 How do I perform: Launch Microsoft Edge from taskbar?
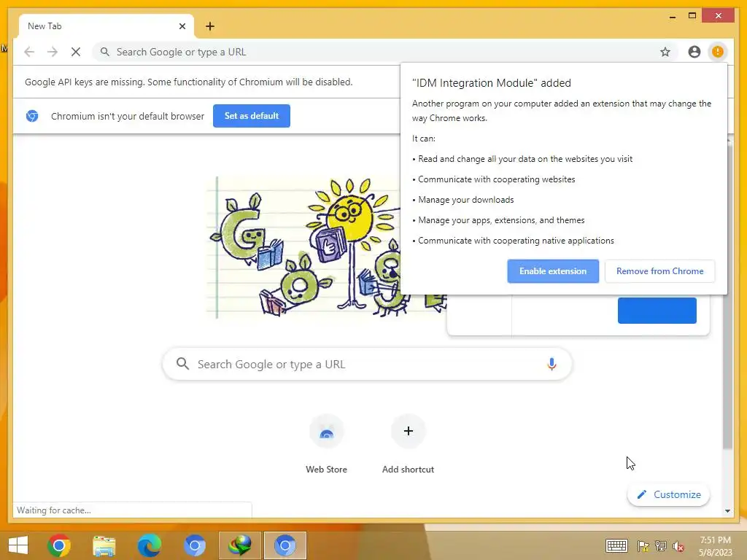(149, 545)
